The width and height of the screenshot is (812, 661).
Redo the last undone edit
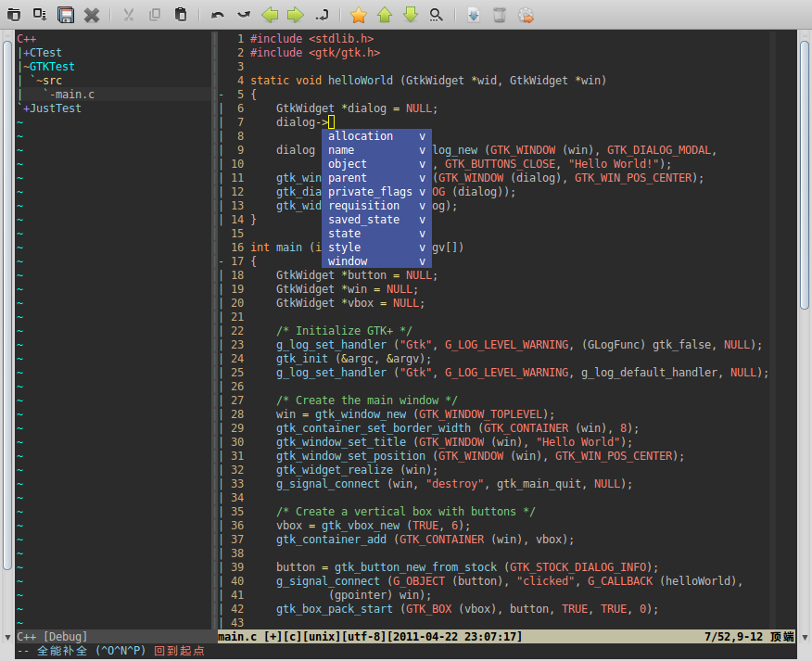tap(244, 15)
